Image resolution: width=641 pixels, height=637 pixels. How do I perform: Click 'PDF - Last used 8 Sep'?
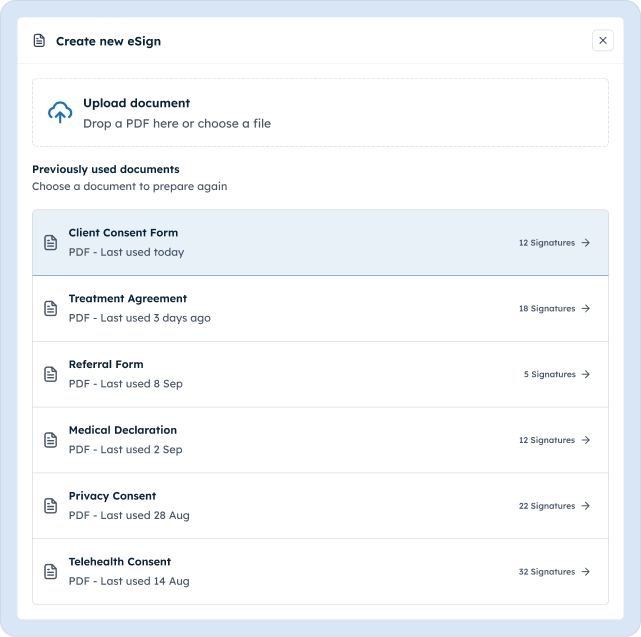tap(126, 384)
